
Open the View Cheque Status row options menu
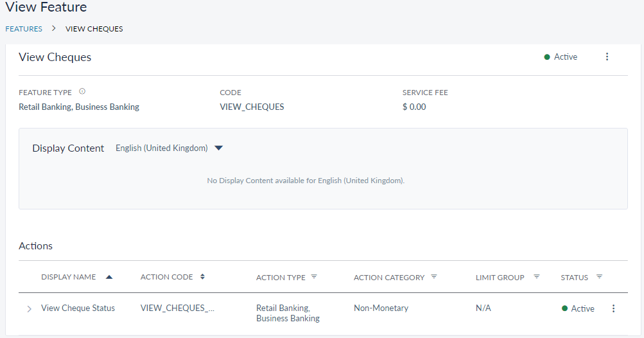(x=613, y=308)
